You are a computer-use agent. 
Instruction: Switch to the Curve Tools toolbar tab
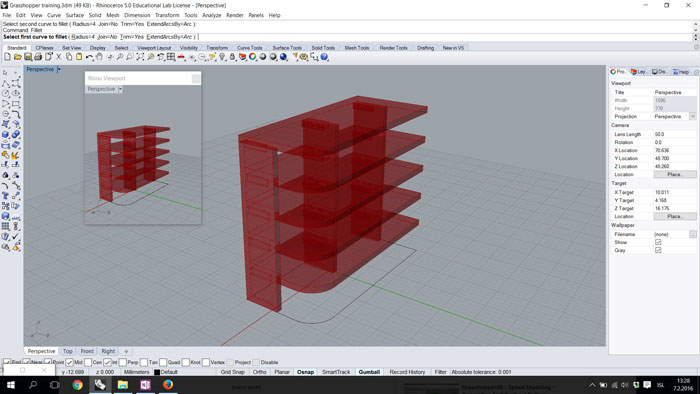250,48
